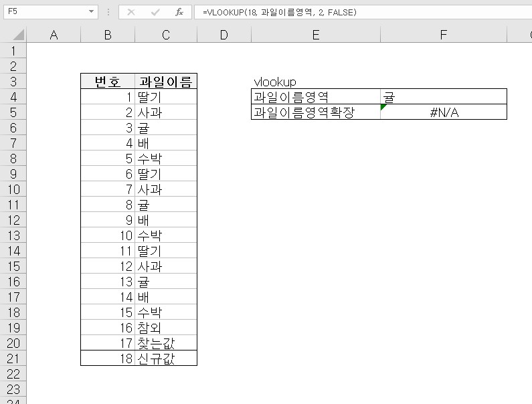Select column C header
This screenshot has height=404, width=532.
pos(166,35)
